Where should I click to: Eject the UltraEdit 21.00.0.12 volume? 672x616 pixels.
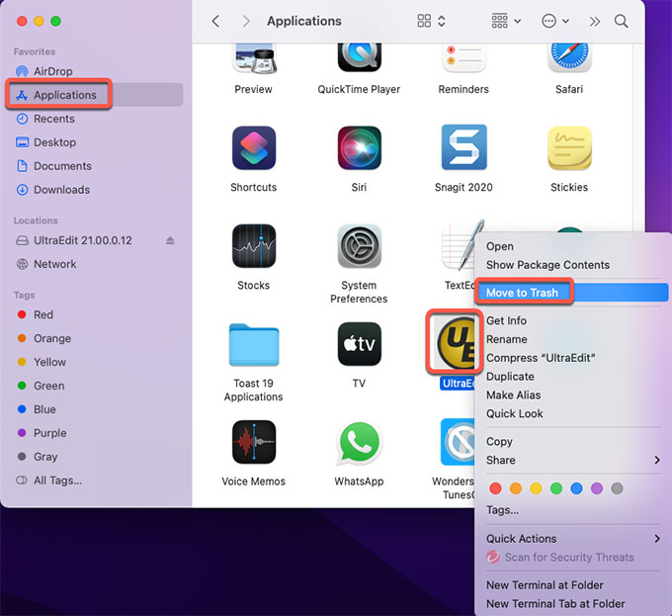tap(170, 240)
